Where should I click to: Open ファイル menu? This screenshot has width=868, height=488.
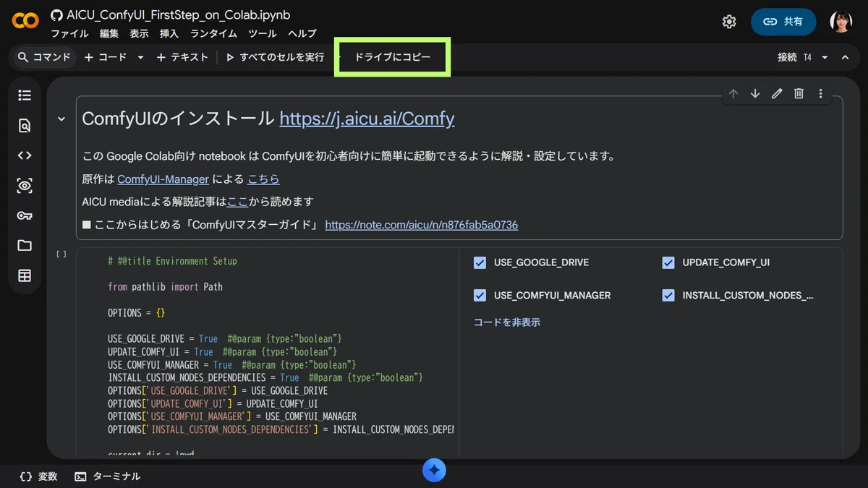pyautogui.click(x=69, y=33)
